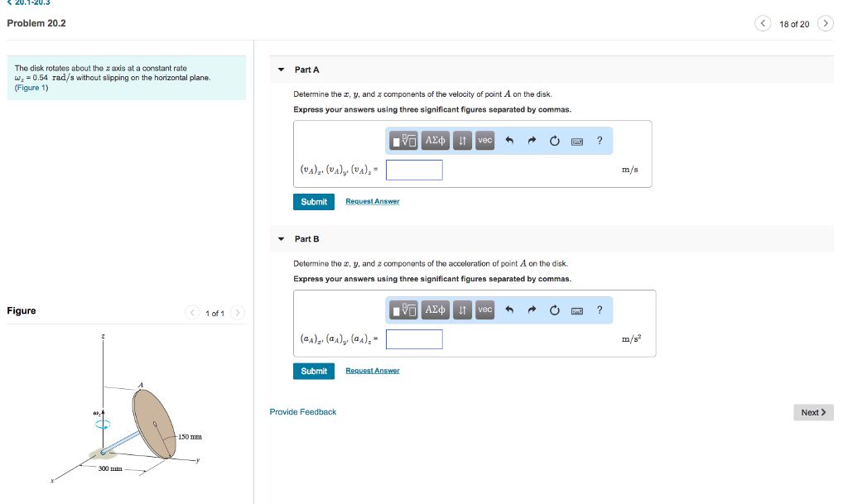Go to previous problem arrow beside 18 of 20
Image resolution: width=848 pixels, height=504 pixels.
(763, 23)
